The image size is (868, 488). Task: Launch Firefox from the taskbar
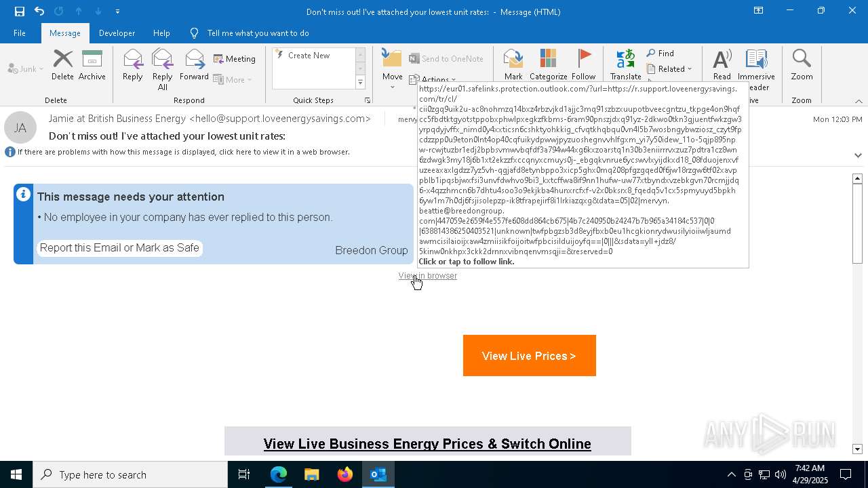(345, 474)
